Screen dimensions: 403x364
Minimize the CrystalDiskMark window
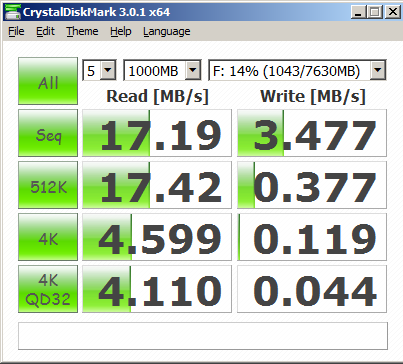[358, 12]
